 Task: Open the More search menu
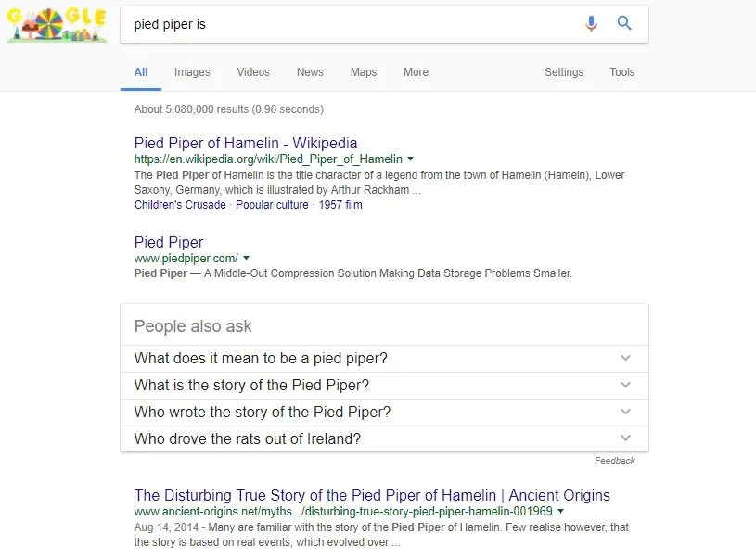click(x=416, y=72)
